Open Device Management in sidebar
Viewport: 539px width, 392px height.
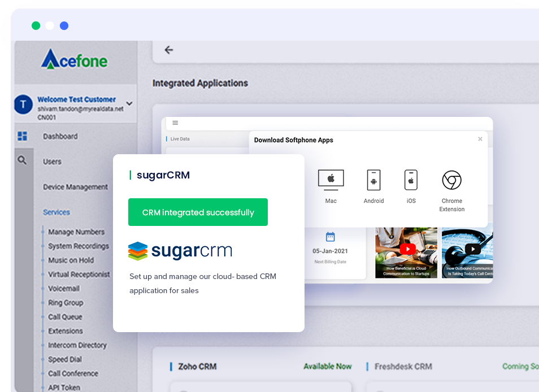tap(75, 187)
